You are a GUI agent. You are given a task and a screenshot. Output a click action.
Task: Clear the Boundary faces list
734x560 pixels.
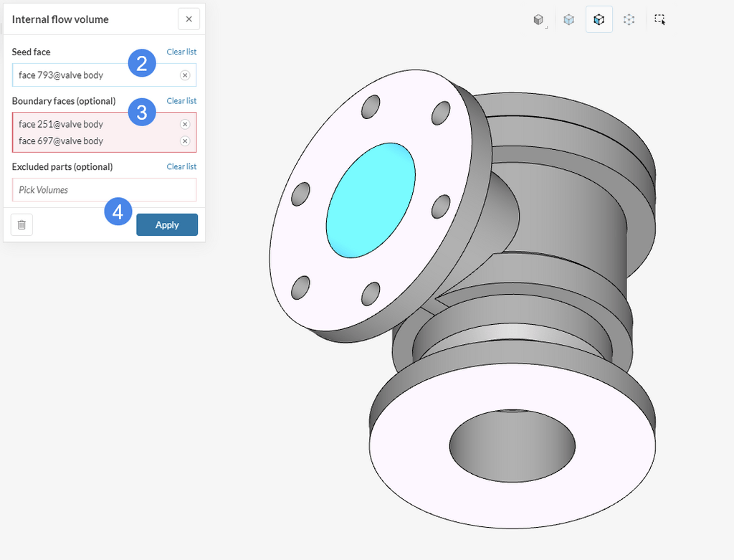tap(181, 100)
